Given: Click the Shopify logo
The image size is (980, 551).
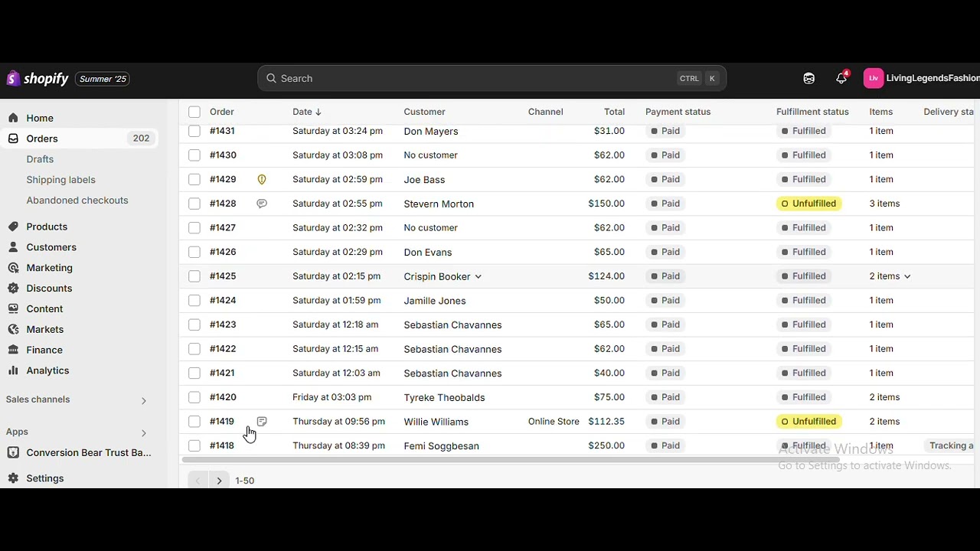Looking at the screenshot, I should (38, 79).
